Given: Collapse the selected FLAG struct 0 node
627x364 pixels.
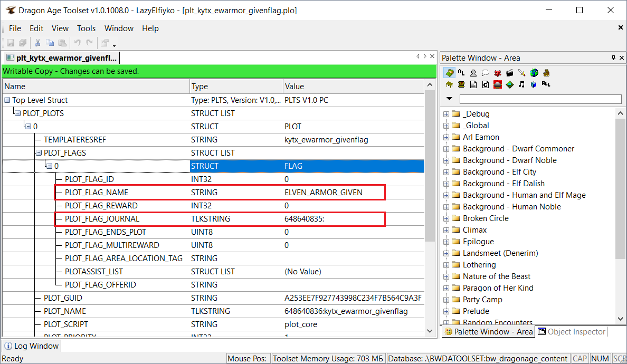Looking at the screenshot, I should click(49, 166).
